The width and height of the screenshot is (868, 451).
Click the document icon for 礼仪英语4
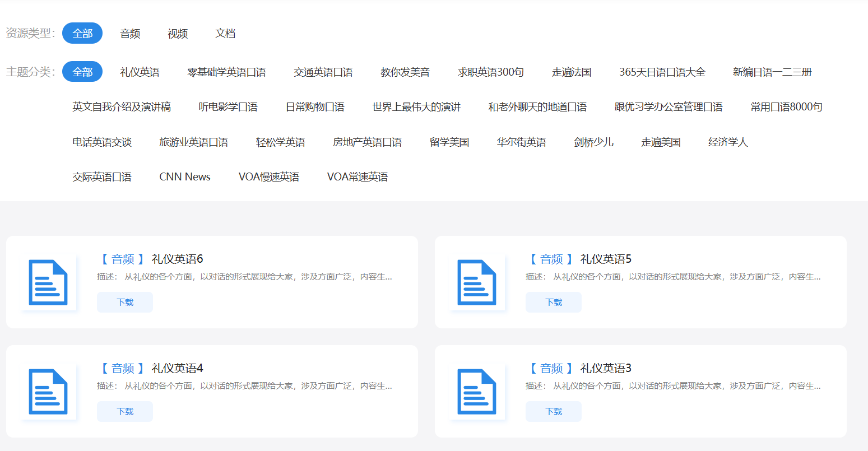coord(48,392)
